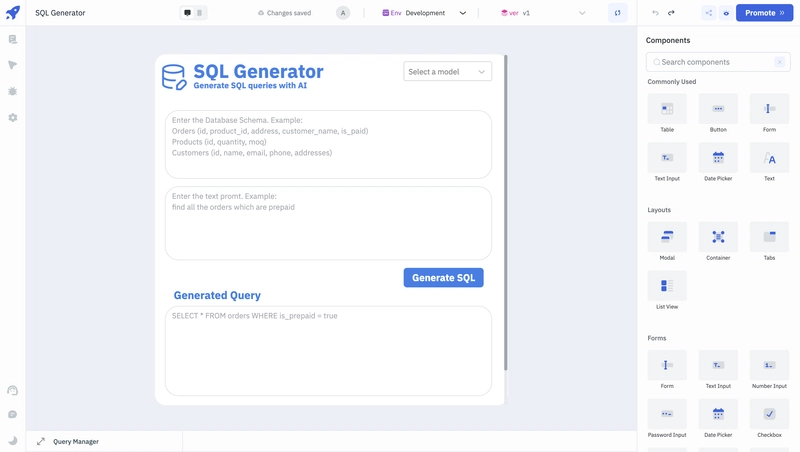
Task: Switch to desktop layout view
Action: [187, 13]
